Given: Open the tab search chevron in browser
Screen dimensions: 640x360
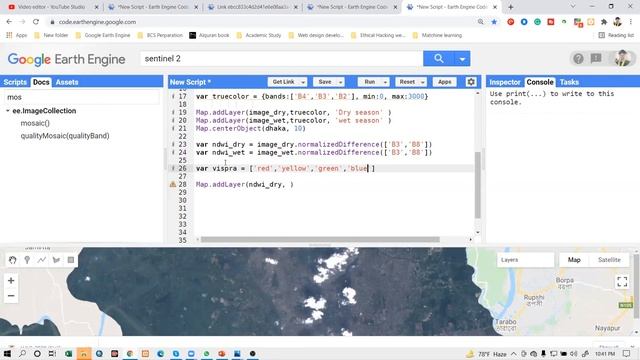Looking at the screenshot, I should [573, 7].
